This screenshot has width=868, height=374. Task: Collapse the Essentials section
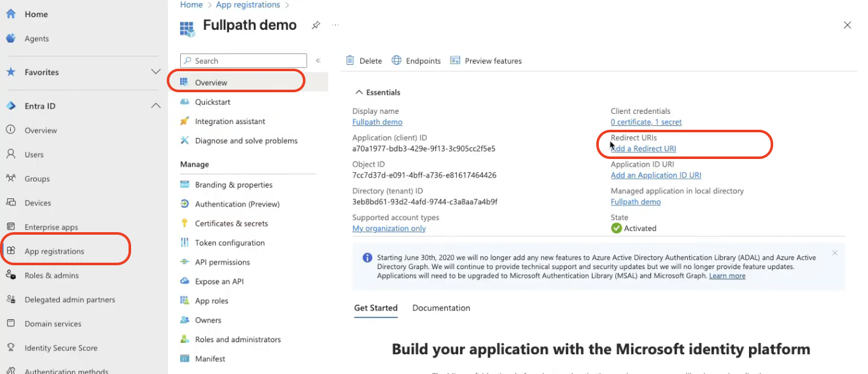[x=358, y=92]
